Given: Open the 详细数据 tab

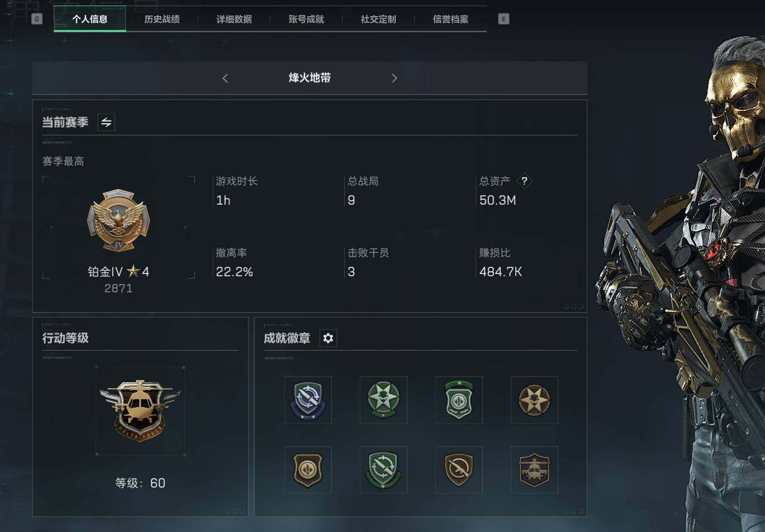Looking at the screenshot, I should coord(234,19).
